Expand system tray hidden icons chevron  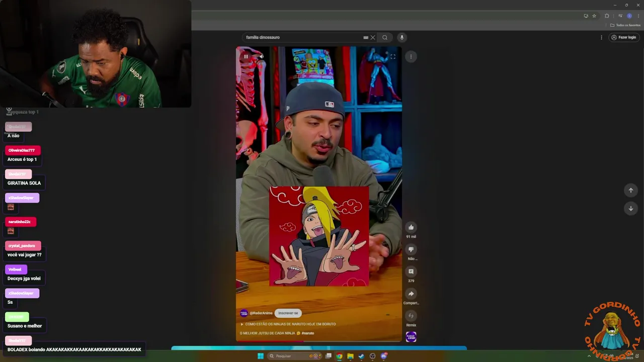[x=589, y=356]
